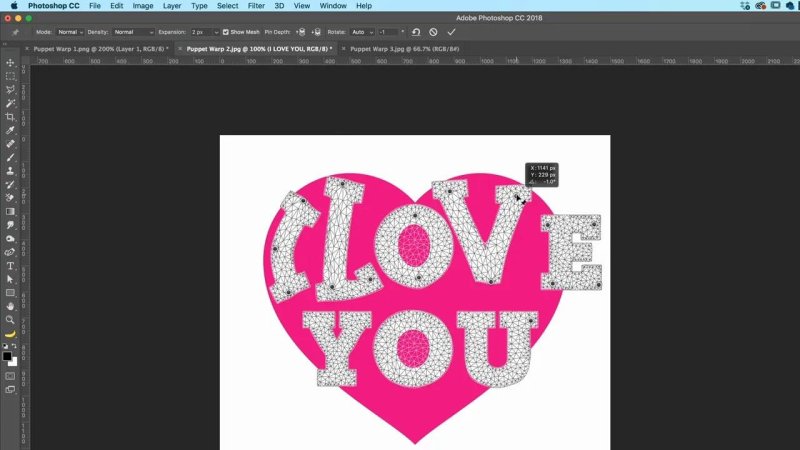Open the Mode dropdown
The height and width of the screenshot is (450, 800).
69,32
